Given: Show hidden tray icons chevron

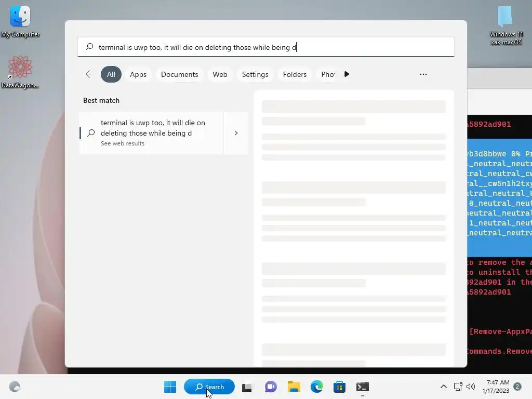Looking at the screenshot, I should [x=444, y=387].
